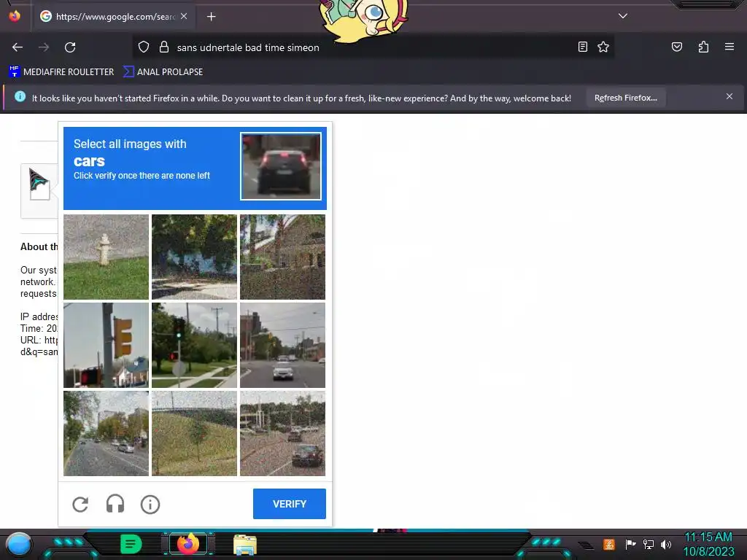Select the silver car on road tile
The height and width of the screenshot is (560, 747).
coord(282,345)
